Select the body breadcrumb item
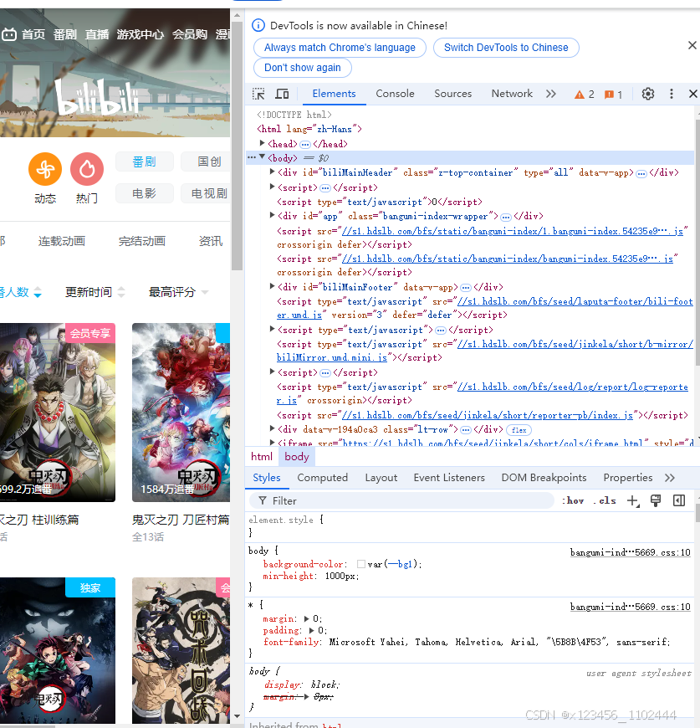The image size is (700, 728). pos(297,457)
